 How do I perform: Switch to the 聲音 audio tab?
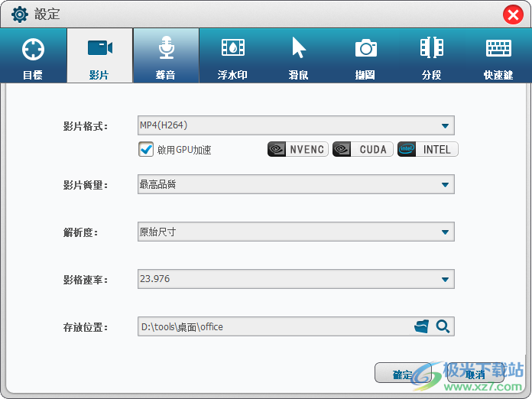point(166,56)
